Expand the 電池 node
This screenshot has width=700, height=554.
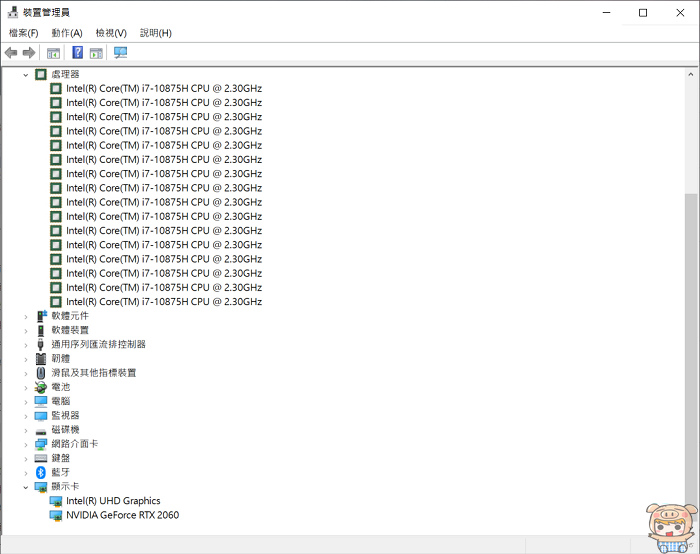25,388
